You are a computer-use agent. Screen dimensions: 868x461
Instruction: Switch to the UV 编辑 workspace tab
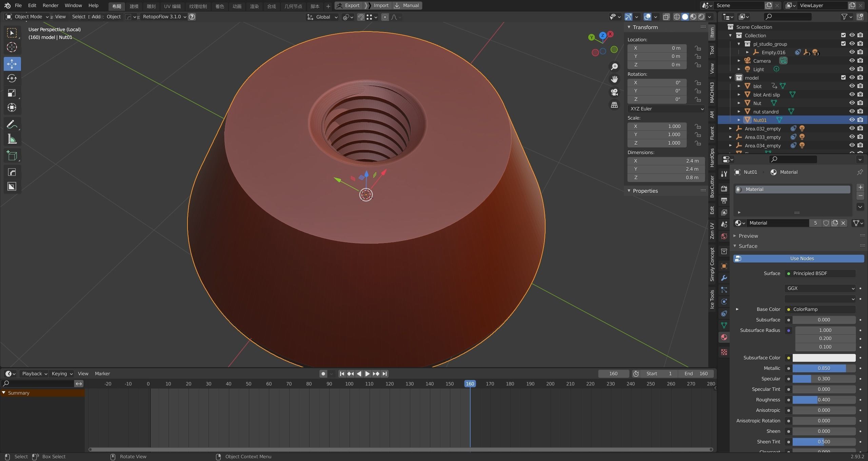click(172, 6)
